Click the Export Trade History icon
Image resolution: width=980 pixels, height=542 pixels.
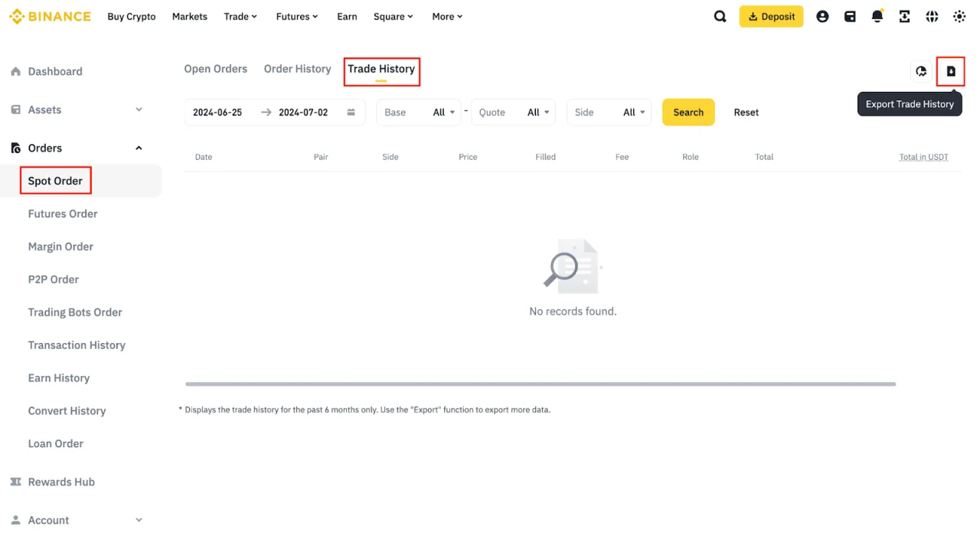click(951, 71)
